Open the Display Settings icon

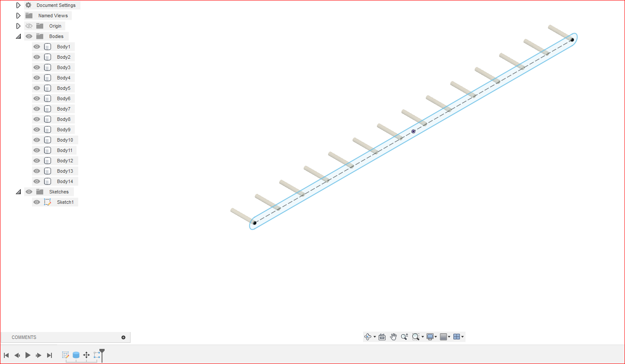[430, 337]
